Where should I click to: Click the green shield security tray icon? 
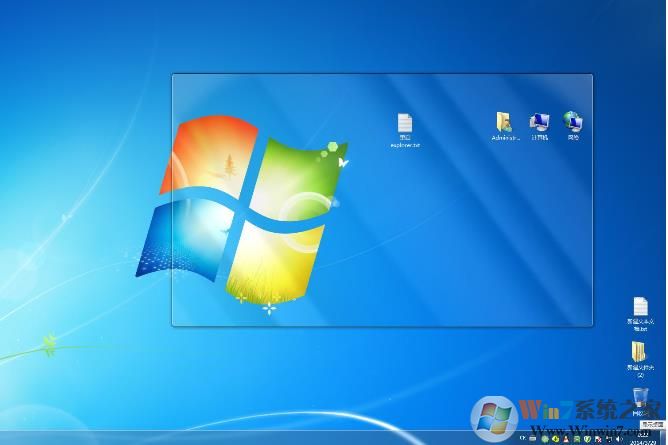click(x=587, y=439)
